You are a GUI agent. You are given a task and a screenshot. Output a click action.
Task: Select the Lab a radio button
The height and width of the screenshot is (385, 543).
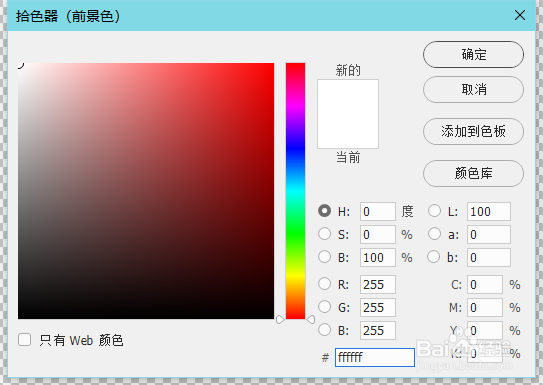click(x=434, y=234)
